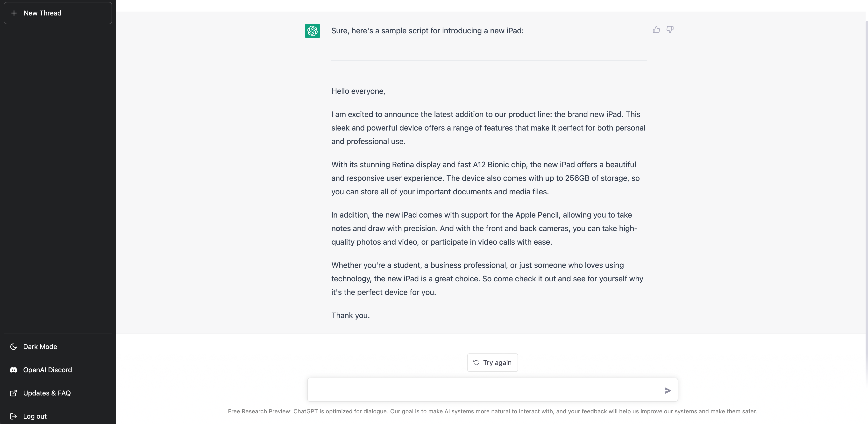
Task: Click the log out arrow icon
Action: pyautogui.click(x=14, y=416)
